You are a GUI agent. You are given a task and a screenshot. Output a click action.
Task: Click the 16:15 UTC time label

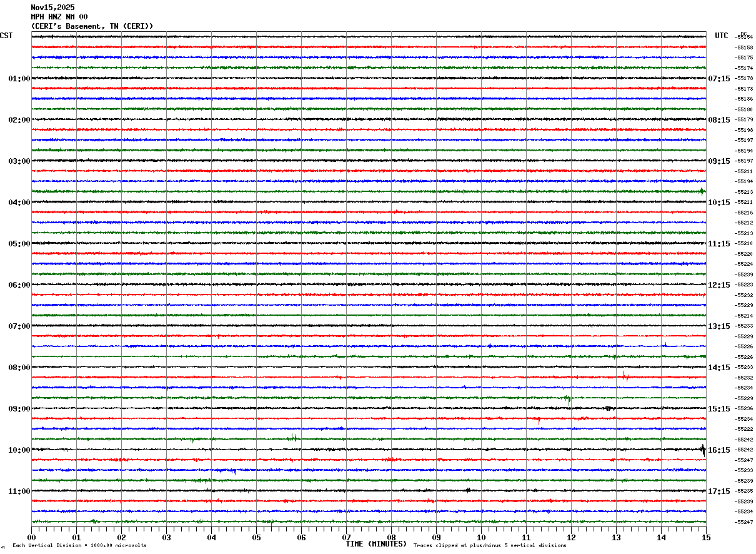[x=719, y=450]
